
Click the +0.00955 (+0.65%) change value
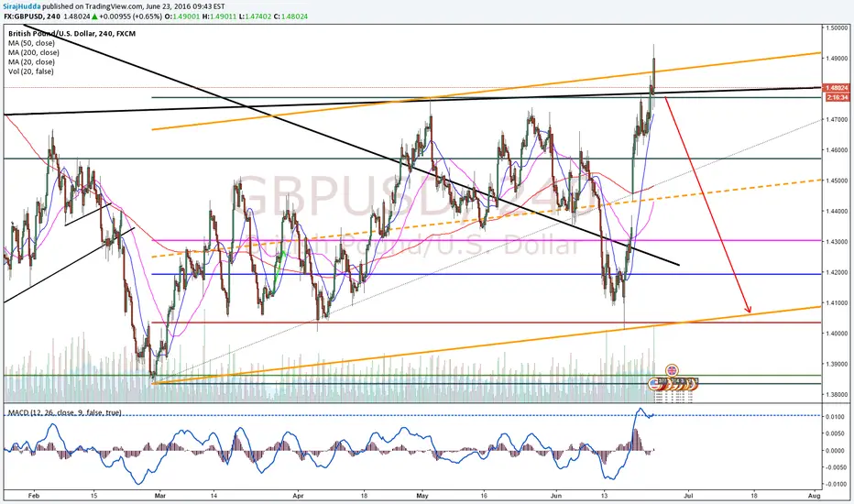tap(129, 16)
